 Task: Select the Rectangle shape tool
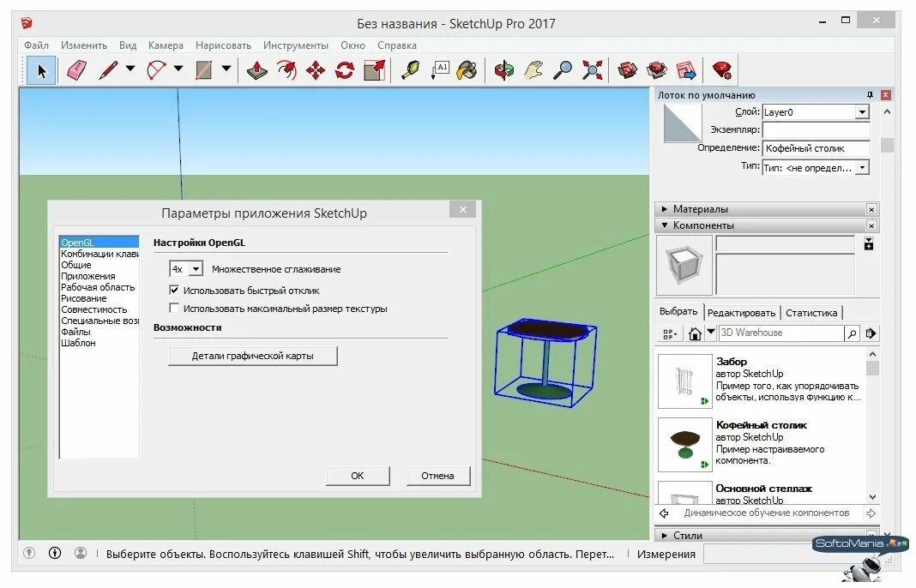[204, 70]
